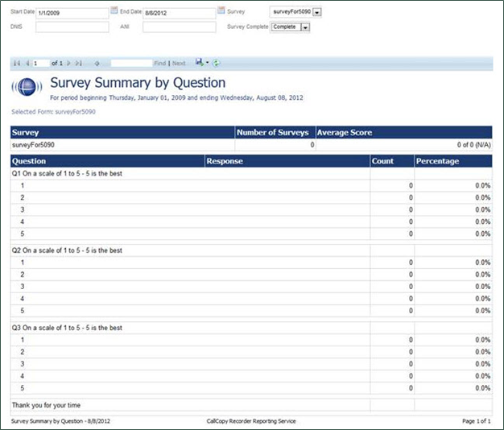Go to next report page
Viewport: 504px width, 430px height.
pos(69,63)
